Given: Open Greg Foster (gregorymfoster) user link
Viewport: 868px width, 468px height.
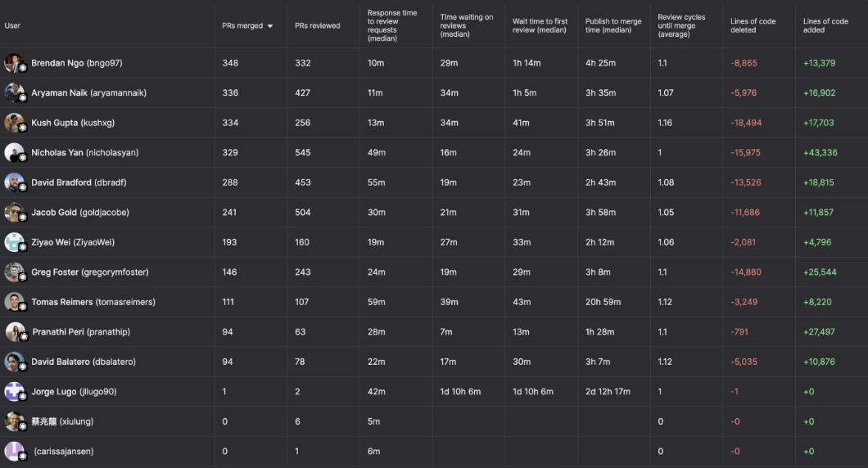Looking at the screenshot, I should [90, 272].
